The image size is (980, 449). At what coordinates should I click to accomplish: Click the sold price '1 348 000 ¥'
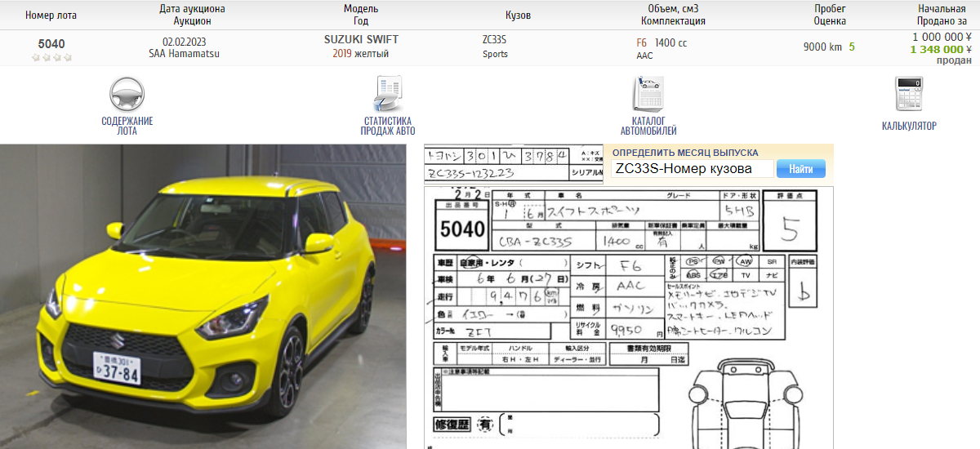click(941, 49)
